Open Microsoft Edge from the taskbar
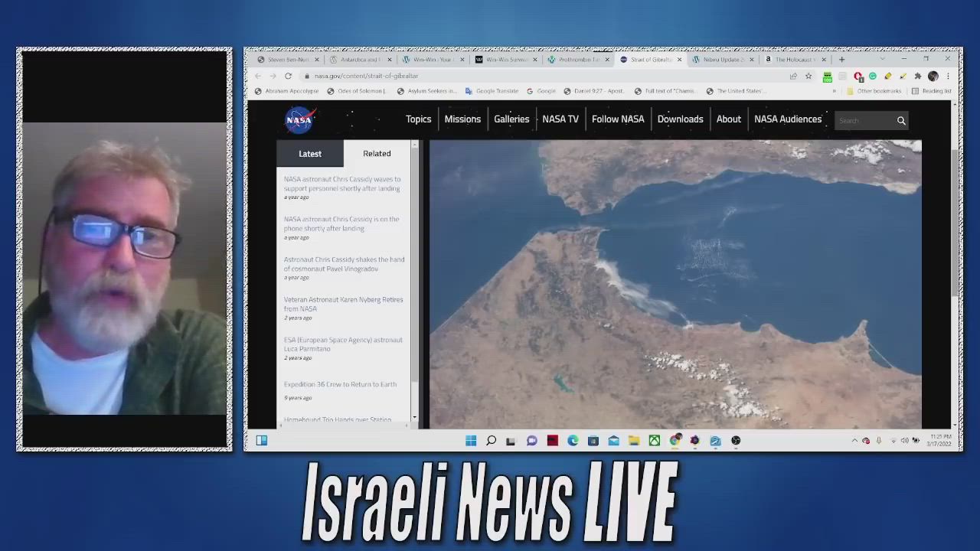 573,441
